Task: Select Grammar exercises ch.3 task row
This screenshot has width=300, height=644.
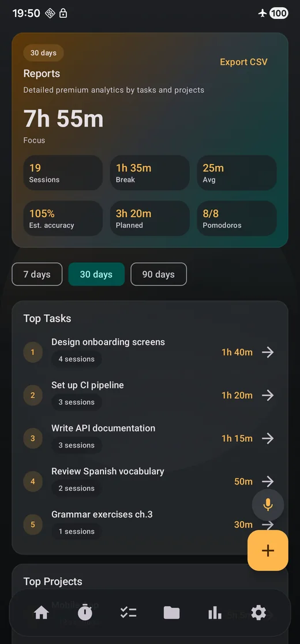Action: click(x=150, y=524)
